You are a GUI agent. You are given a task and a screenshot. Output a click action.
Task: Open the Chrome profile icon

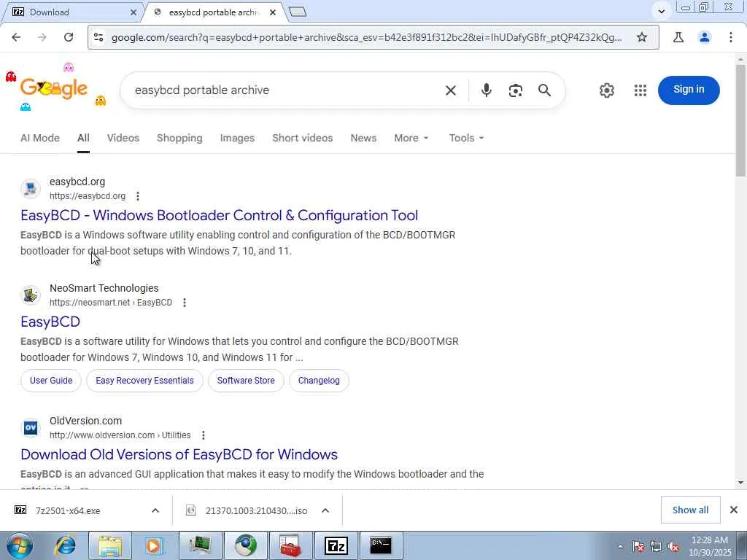click(705, 37)
